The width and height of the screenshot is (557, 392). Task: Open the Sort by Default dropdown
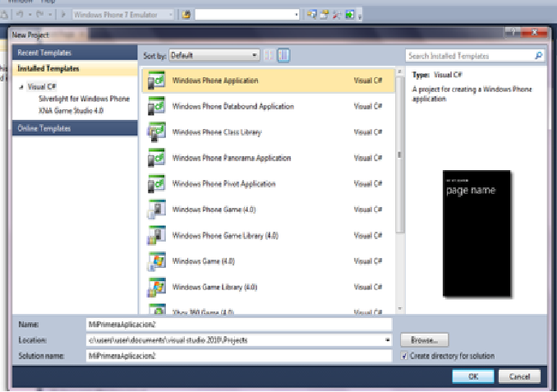214,55
